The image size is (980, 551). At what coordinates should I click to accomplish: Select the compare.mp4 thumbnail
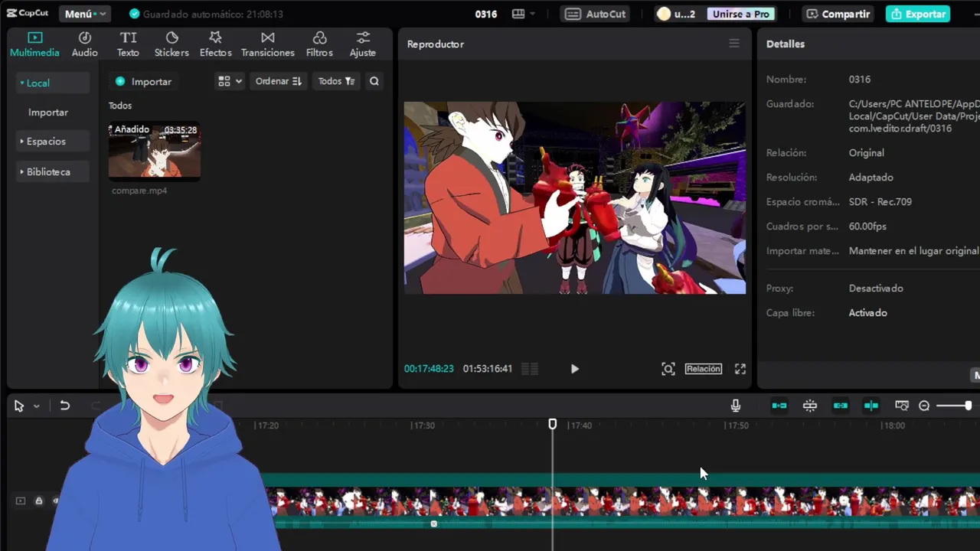pos(155,151)
